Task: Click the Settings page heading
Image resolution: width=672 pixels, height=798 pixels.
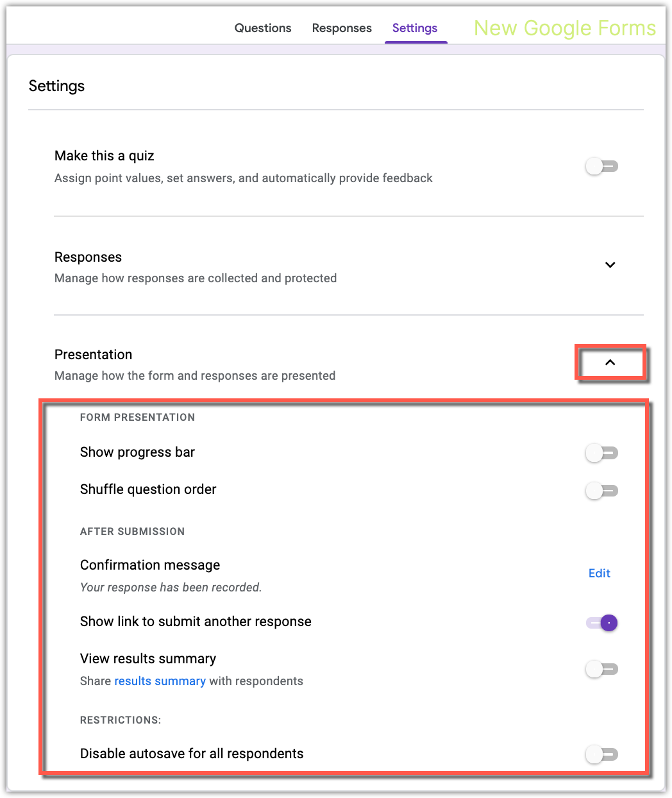Action: pyautogui.click(x=56, y=85)
